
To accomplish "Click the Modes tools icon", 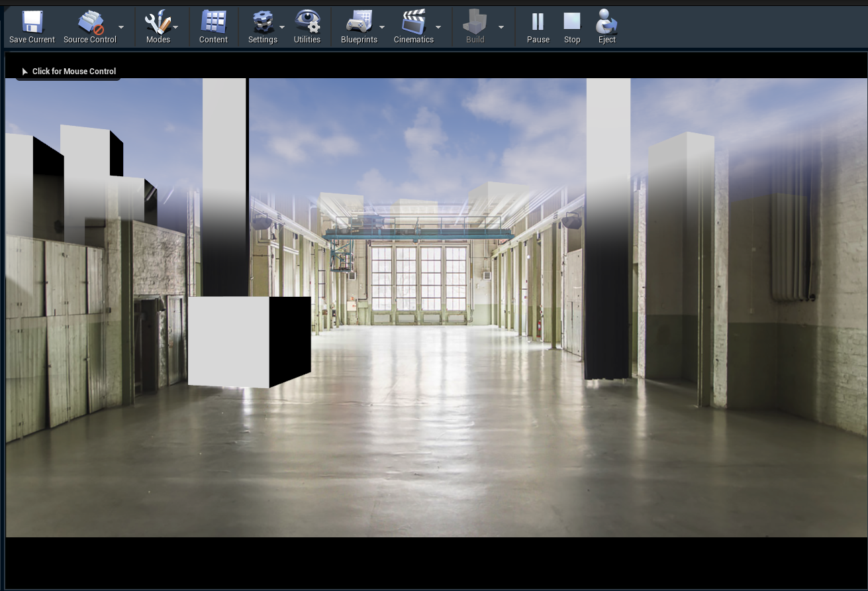I will tap(158, 23).
